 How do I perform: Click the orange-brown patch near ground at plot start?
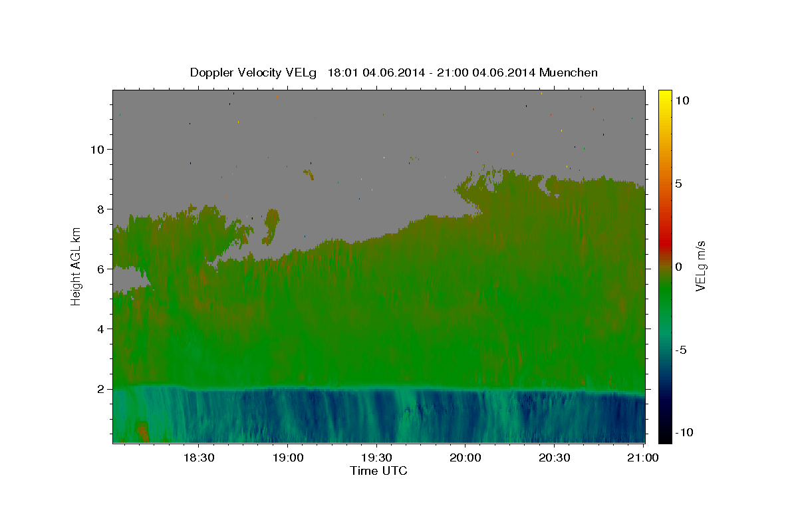(x=142, y=431)
